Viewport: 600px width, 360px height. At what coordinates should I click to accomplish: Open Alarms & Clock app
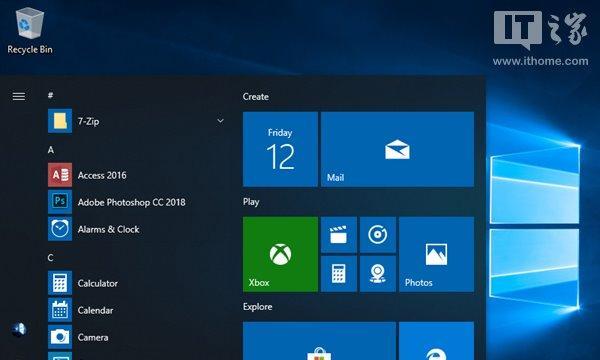(138, 229)
